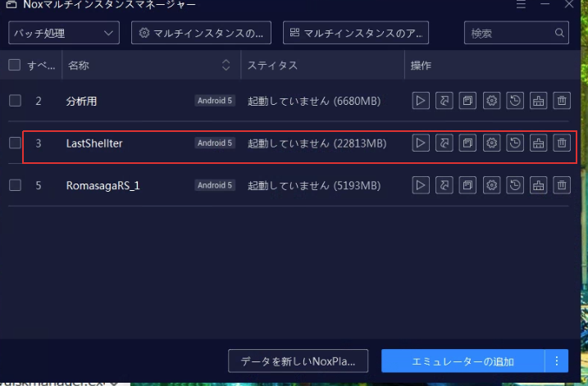Click status 起動していません (5193MB)
The image size is (588, 386).
click(314, 185)
